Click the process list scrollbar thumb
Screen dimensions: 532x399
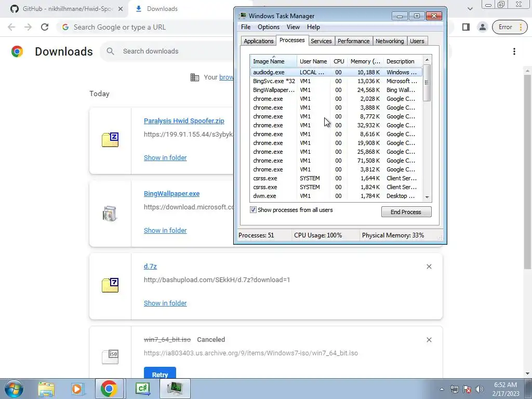[427, 83]
